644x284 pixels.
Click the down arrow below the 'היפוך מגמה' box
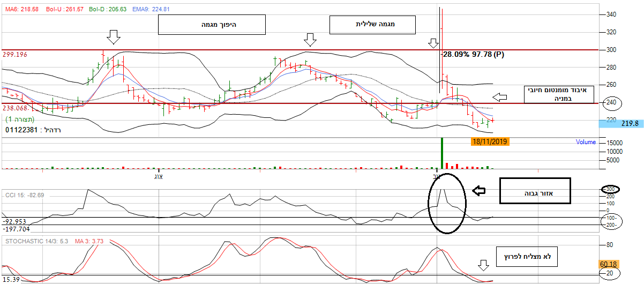coord(310,39)
